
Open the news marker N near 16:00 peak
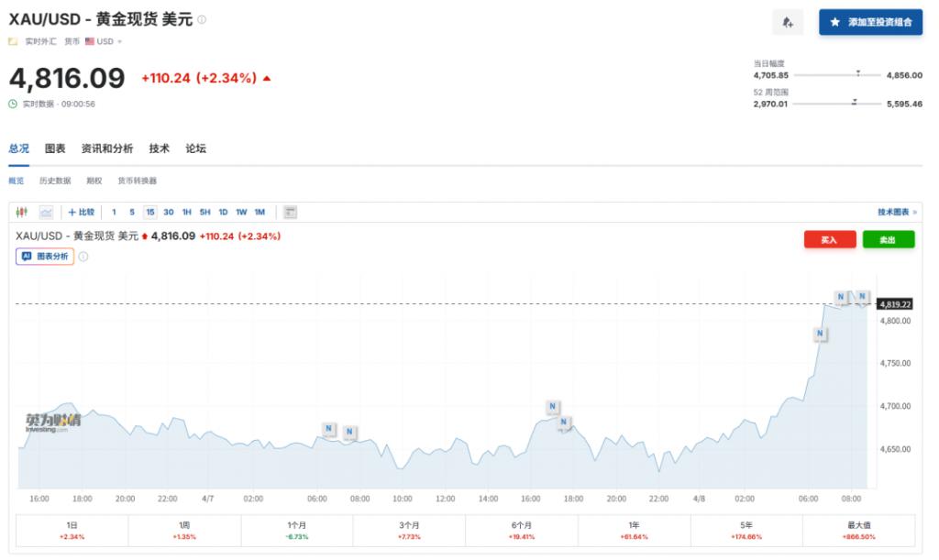pos(552,406)
